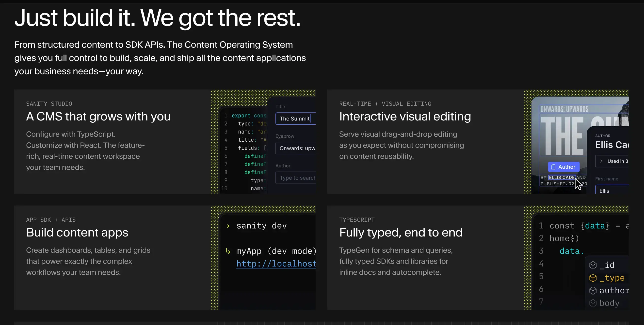644x325 pixels.
Task: Select the _type autocomplete suggestion
Action: pyautogui.click(x=612, y=278)
